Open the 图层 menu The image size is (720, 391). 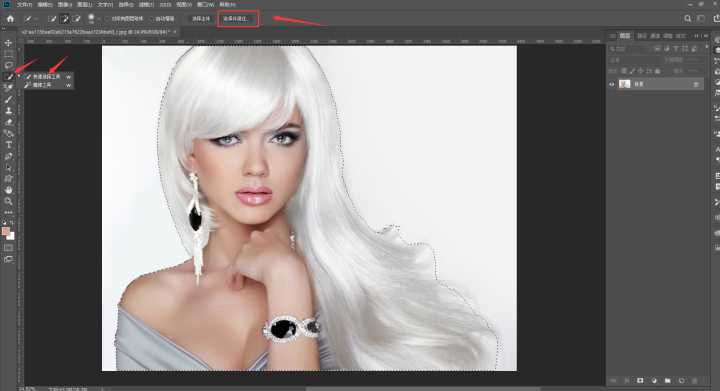[84, 5]
